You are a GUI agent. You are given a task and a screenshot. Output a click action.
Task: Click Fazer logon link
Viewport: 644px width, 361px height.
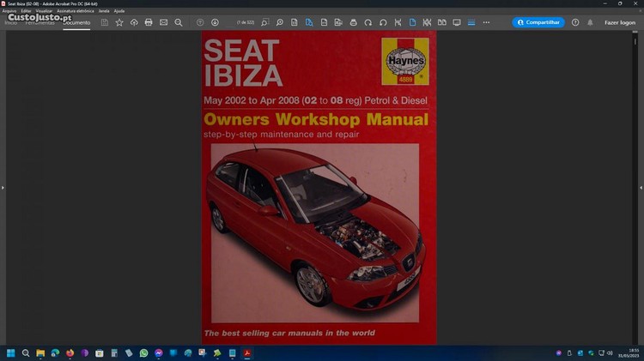(620, 22)
